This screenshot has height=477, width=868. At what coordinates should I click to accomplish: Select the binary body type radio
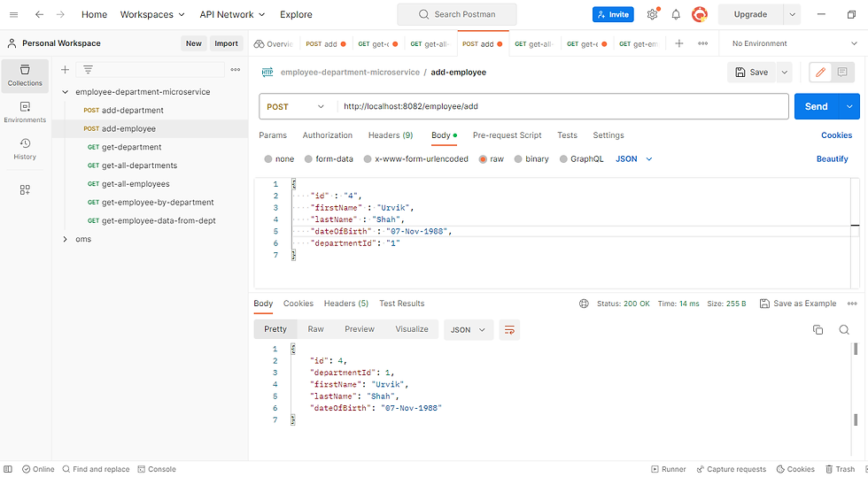pos(518,159)
